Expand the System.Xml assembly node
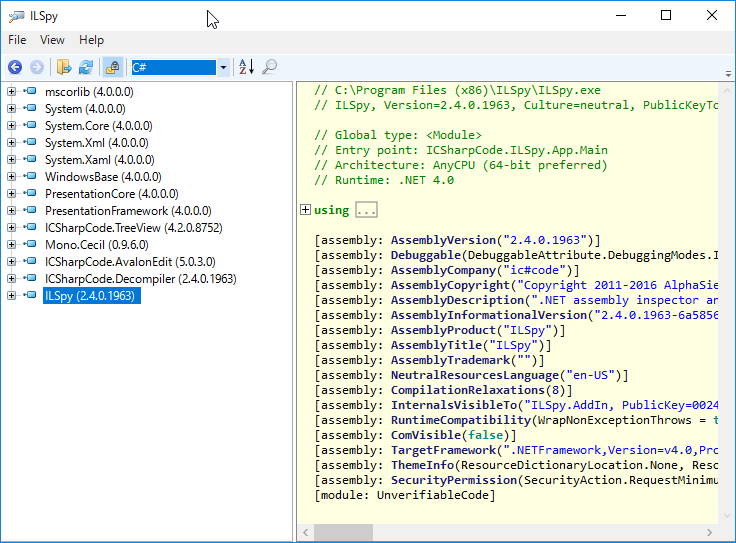736x543 pixels. point(12,142)
